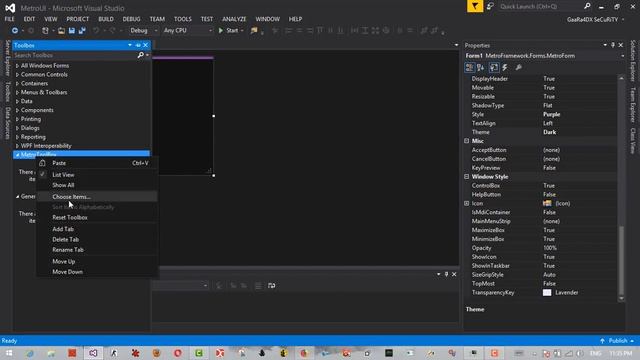Click the word wrap icon in bottom panel

271,286
